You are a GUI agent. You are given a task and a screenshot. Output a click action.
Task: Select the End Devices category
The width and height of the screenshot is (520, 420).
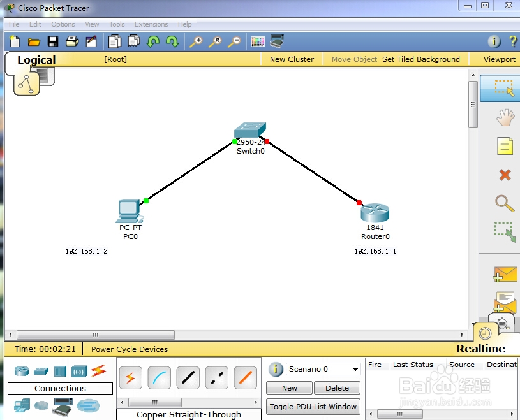(x=22, y=405)
